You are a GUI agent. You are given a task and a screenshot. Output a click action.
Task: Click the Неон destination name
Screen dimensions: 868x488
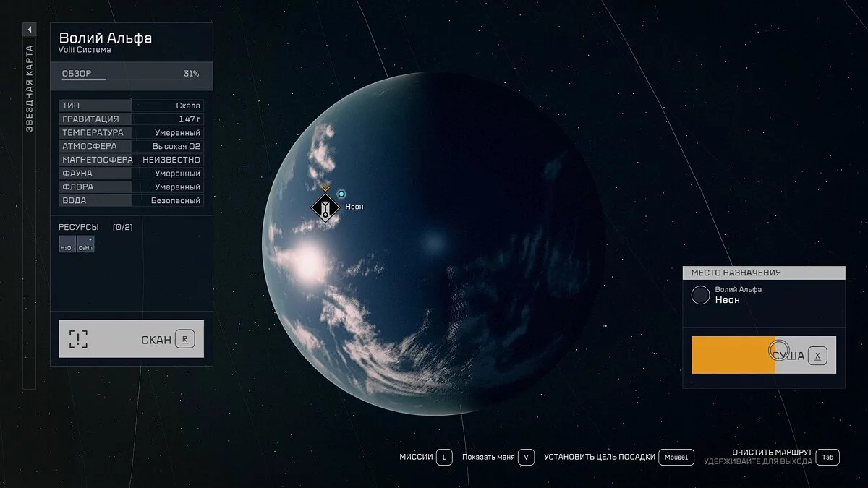(728, 300)
